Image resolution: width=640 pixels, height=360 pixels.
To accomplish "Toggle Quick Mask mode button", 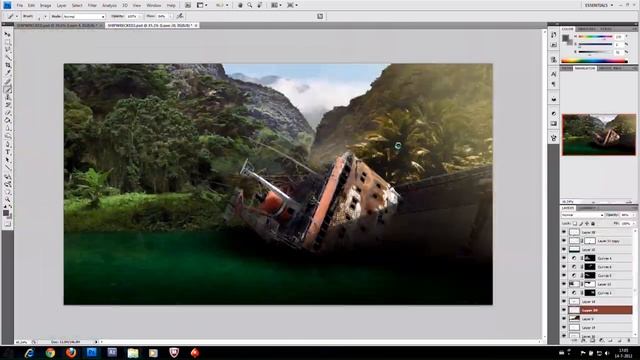I will point(7,224).
